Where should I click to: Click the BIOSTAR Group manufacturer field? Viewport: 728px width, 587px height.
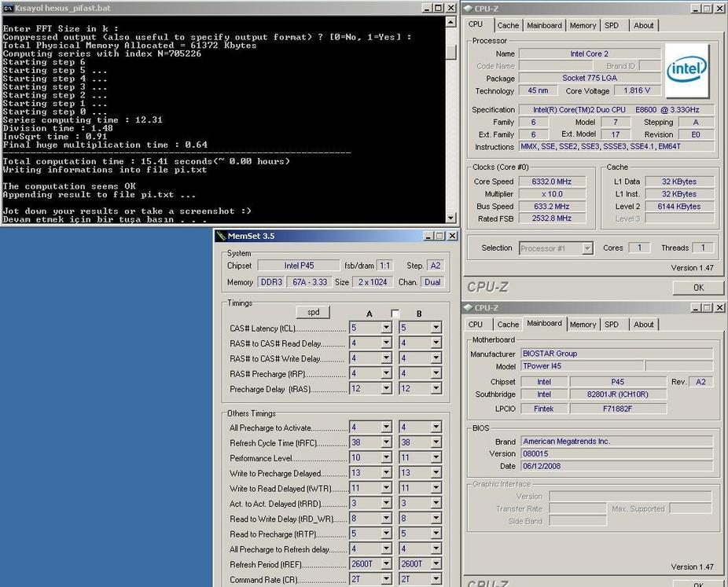[617, 354]
